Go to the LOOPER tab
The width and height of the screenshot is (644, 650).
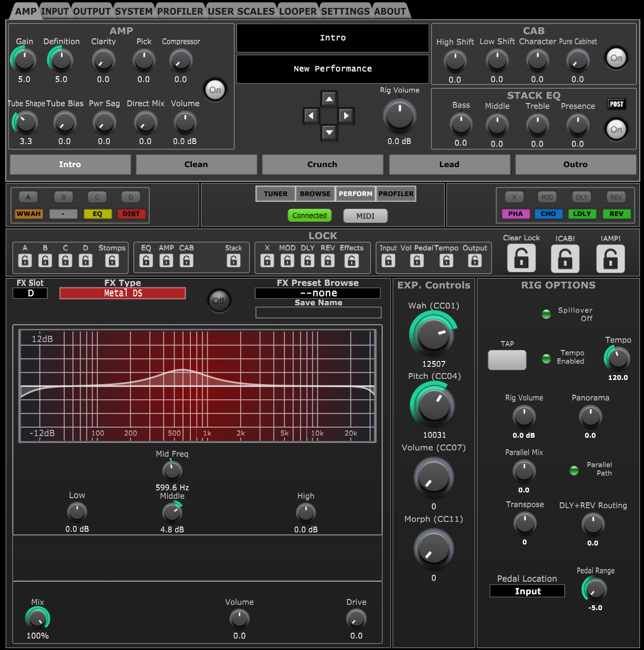click(298, 11)
